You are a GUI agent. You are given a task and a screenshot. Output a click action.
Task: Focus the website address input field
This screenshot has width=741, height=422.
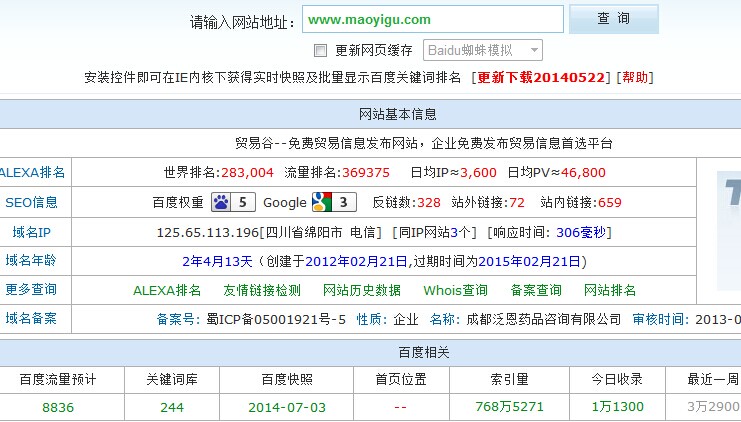pyautogui.click(x=433, y=19)
